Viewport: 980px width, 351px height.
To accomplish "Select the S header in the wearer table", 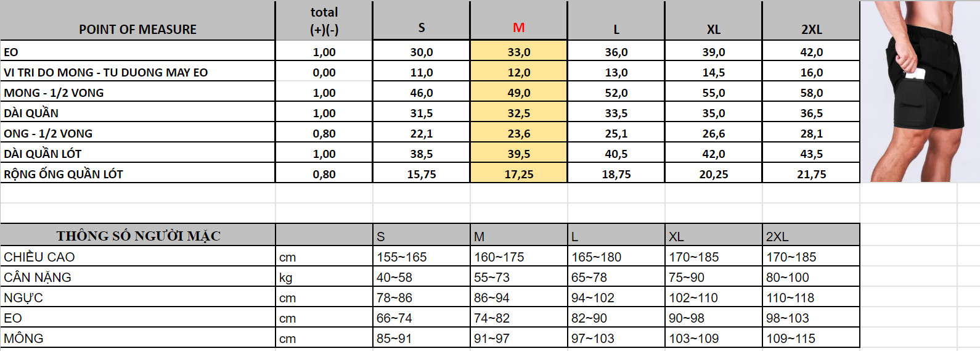I will (x=421, y=235).
